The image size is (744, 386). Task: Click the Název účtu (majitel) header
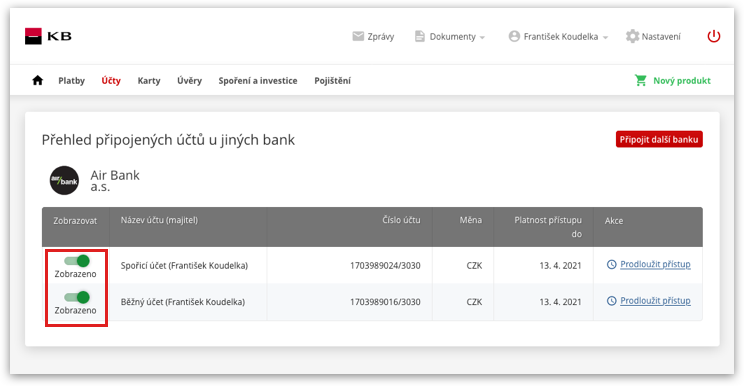[159, 220]
